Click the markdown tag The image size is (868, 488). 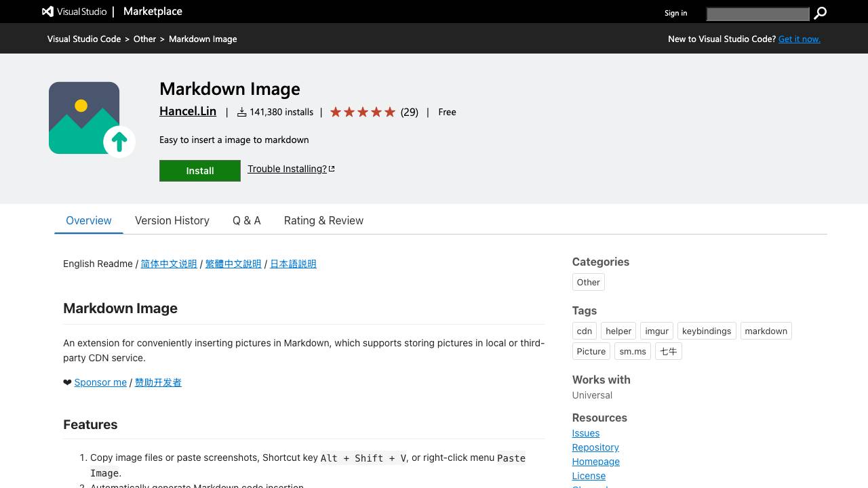(766, 331)
